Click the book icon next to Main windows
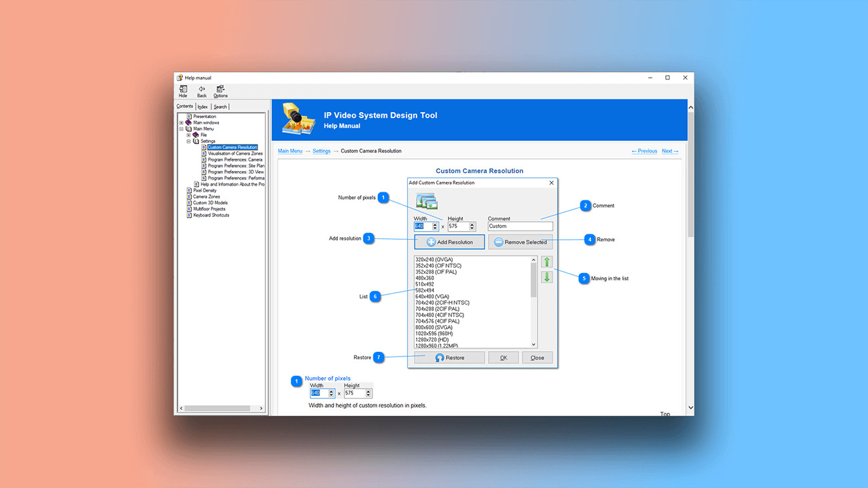This screenshot has width=868, height=488. coord(190,122)
